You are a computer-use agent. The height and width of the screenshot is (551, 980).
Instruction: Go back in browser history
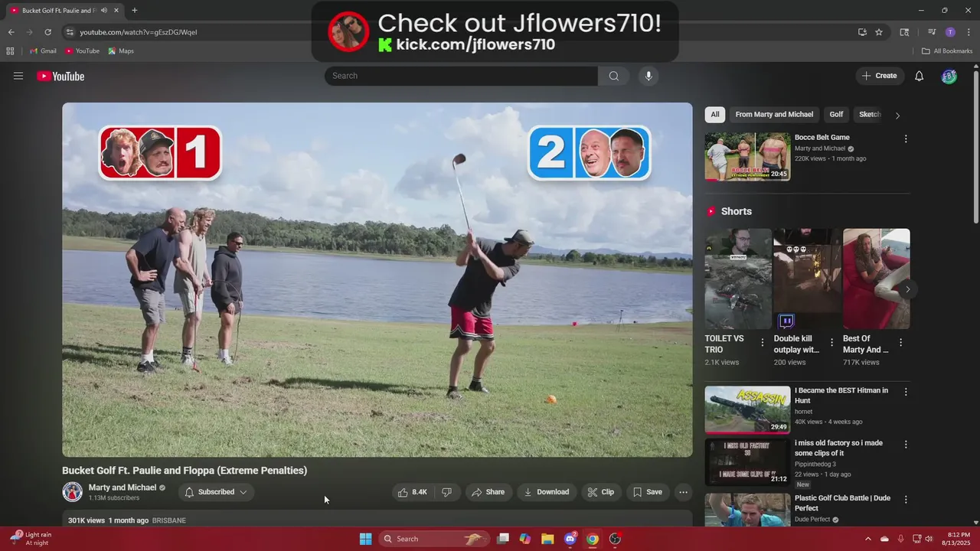pyautogui.click(x=11, y=32)
